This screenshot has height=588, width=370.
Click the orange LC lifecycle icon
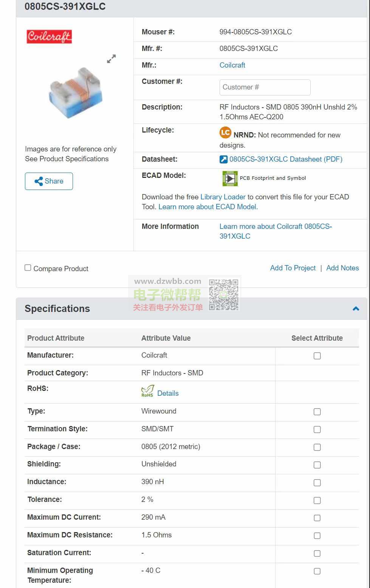click(x=225, y=133)
